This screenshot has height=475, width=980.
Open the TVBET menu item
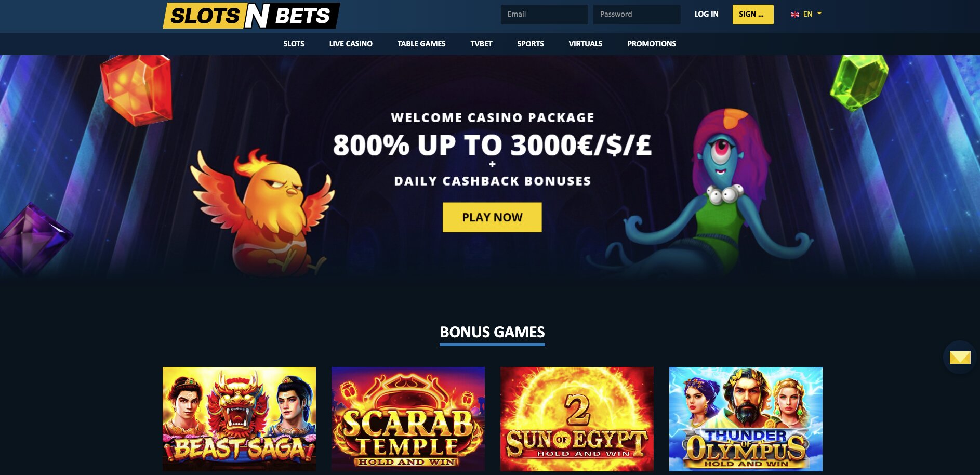click(481, 44)
